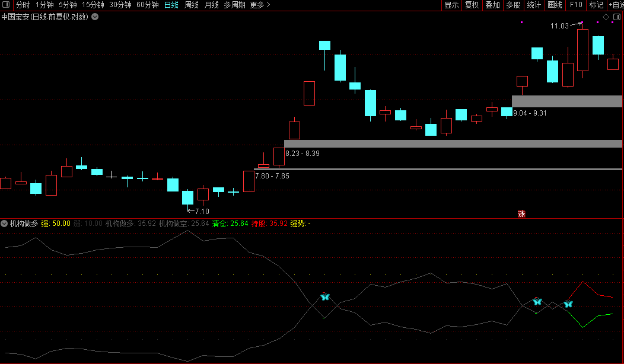Select the candle at the 7.10 low

(187, 198)
